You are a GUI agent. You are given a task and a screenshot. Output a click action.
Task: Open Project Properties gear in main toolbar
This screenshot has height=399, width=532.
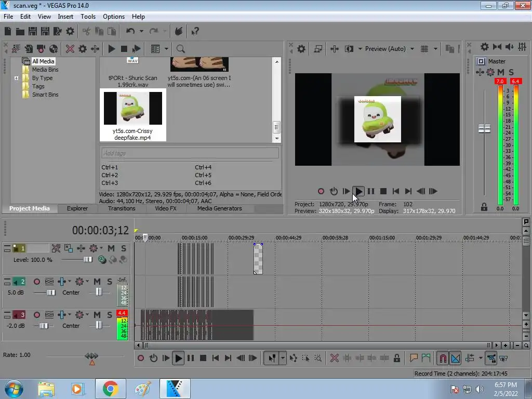70,32
